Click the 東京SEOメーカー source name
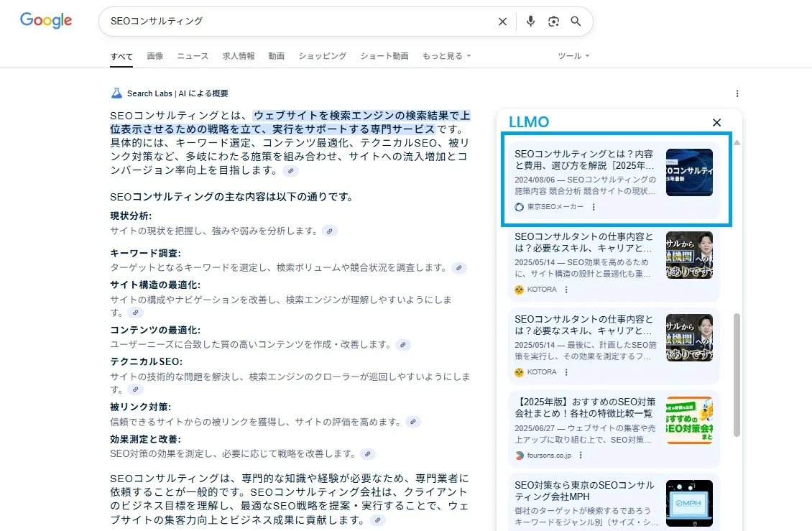 coord(555,207)
